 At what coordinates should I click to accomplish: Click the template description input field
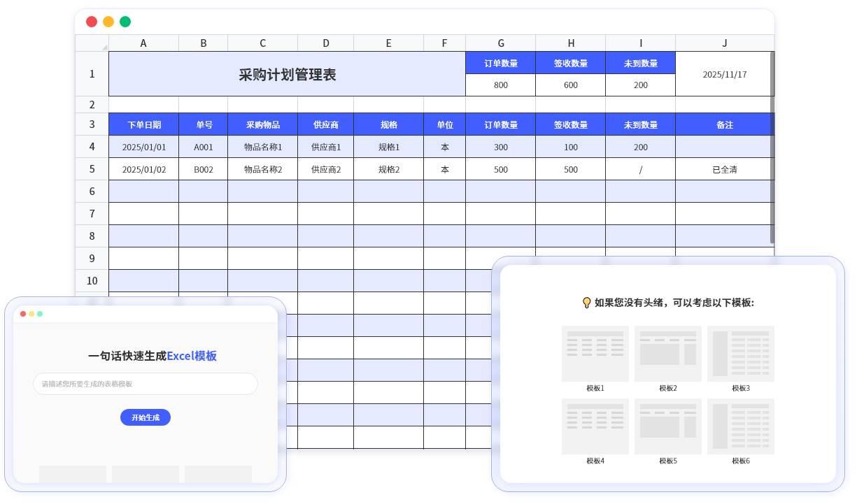(145, 384)
